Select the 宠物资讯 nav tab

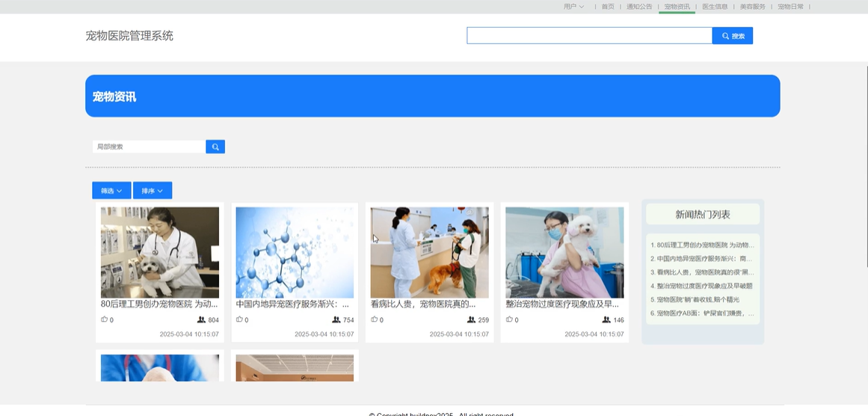pos(677,7)
